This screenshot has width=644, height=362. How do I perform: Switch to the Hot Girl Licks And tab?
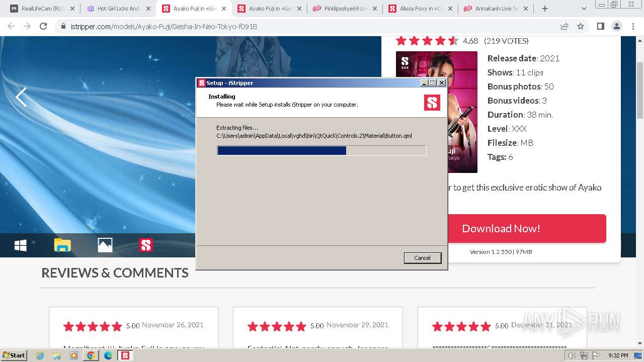[118, 9]
